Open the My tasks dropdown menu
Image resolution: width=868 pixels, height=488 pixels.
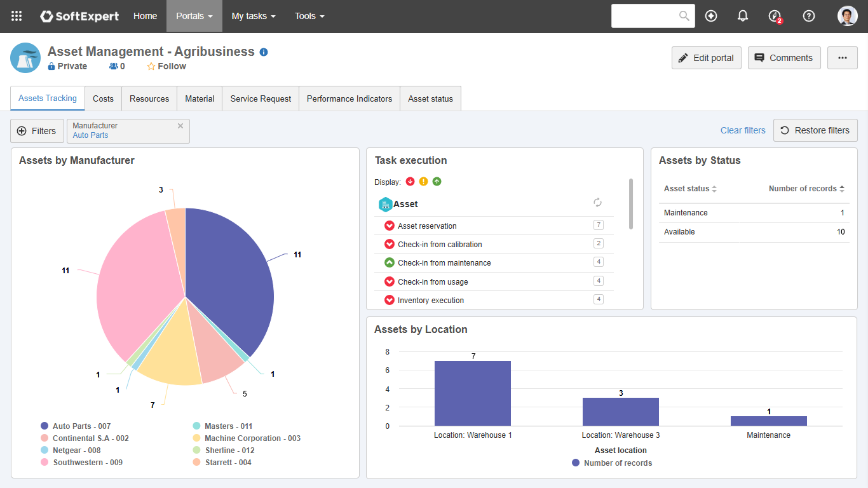[254, 16]
